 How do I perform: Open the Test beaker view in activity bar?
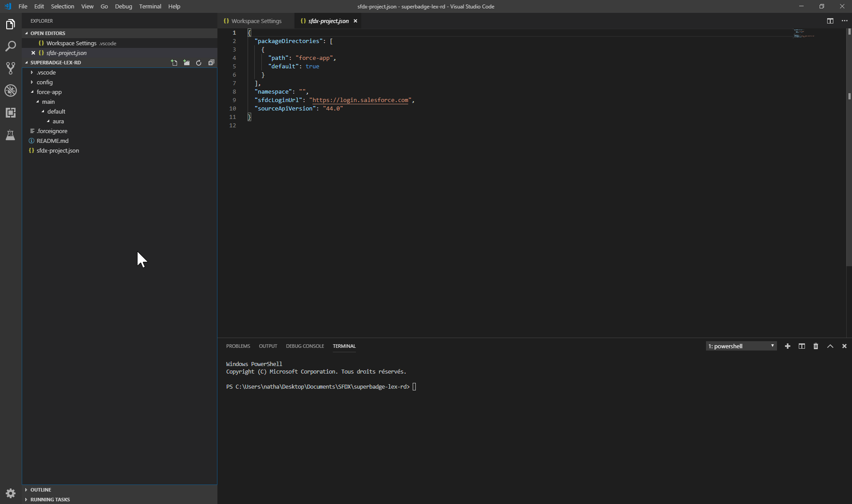click(x=11, y=135)
